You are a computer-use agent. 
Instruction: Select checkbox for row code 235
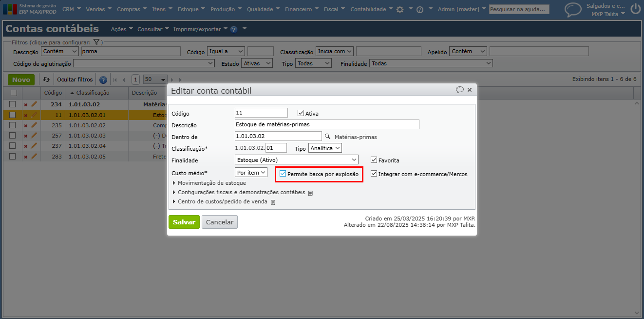[x=13, y=125]
